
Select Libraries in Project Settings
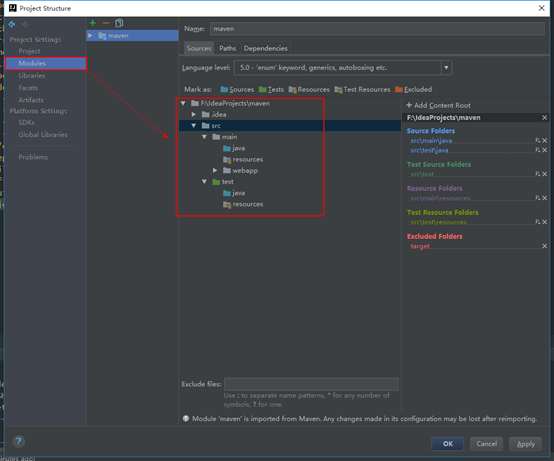[x=32, y=76]
